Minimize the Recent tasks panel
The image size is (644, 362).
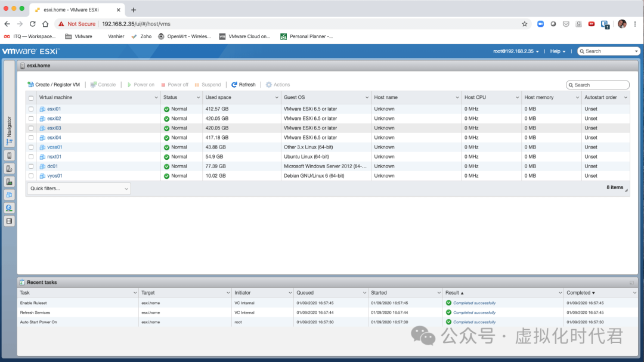pyautogui.click(x=631, y=283)
